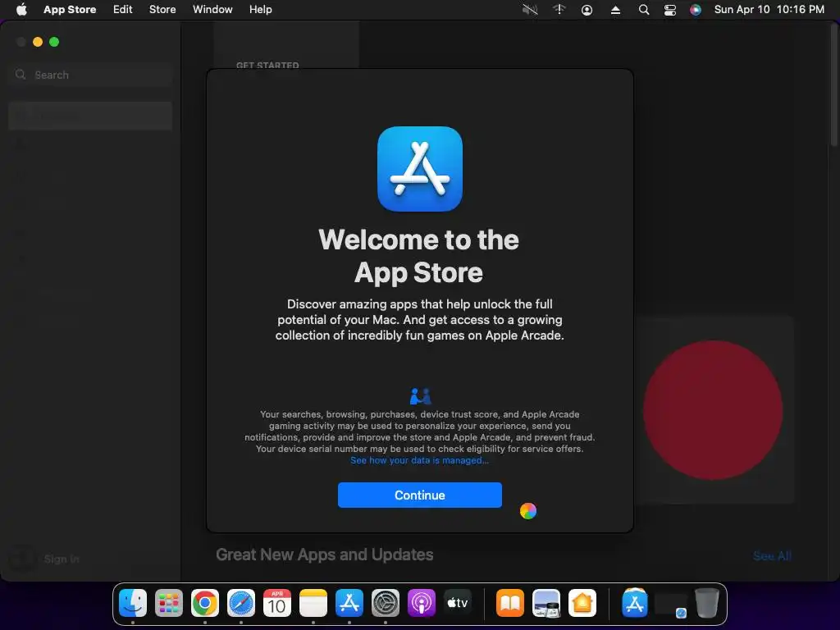
Task: Open Podcasts from the Dock
Action: [x=421, y=603]
